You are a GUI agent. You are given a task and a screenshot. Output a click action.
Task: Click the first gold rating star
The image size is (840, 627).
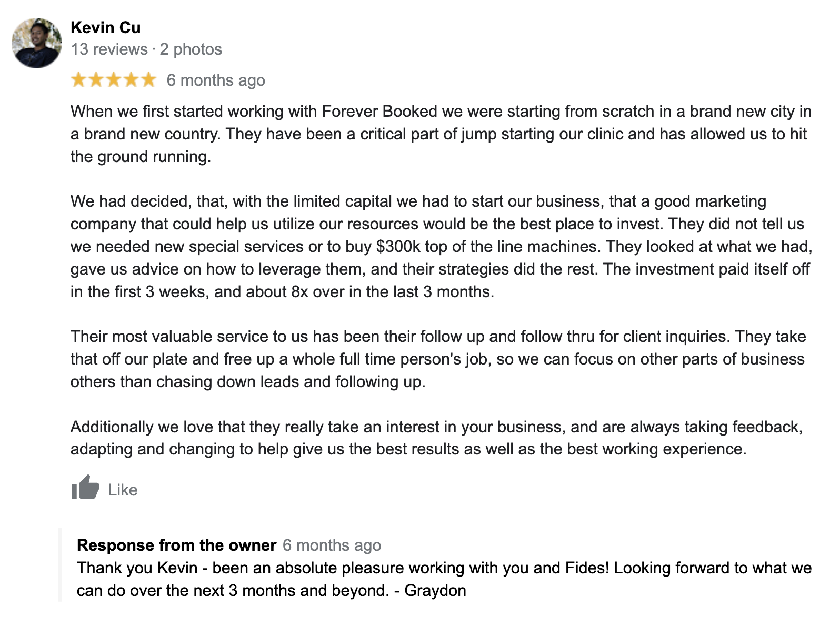78,80
